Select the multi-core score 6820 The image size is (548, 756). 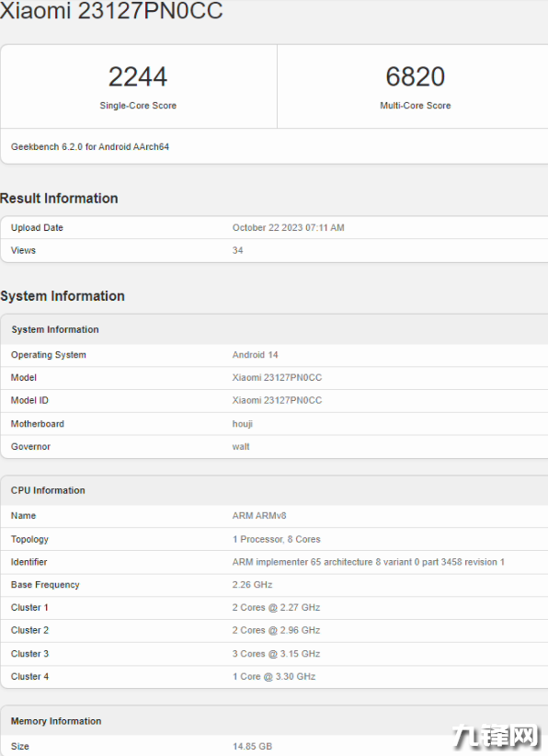[415, 76]
